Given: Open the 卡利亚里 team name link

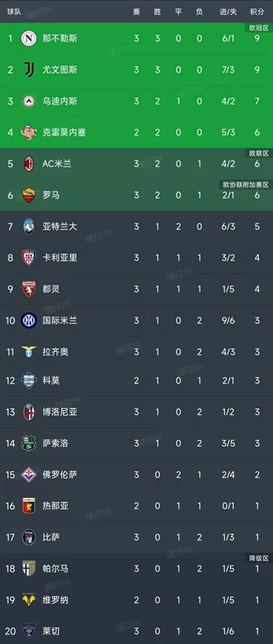Looking at the screenshot, I should [x=60, y=257].
